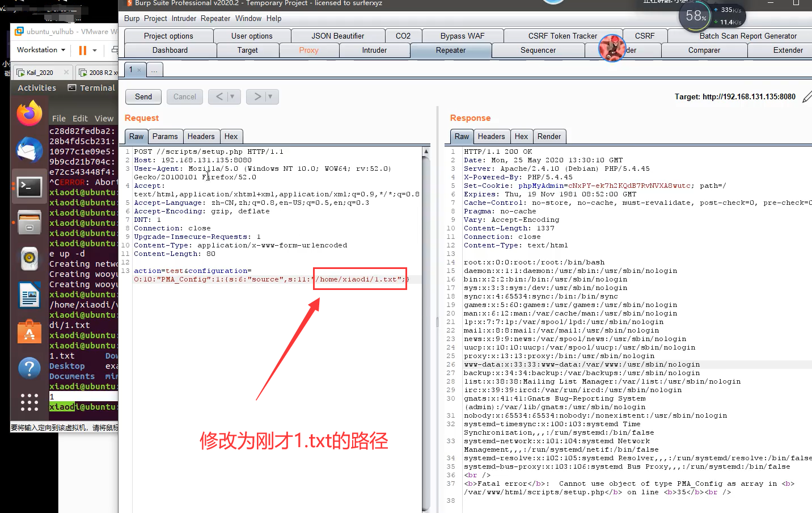Open the back history dropdown arrow
This screenshot has width=812, height=513.
232,96
